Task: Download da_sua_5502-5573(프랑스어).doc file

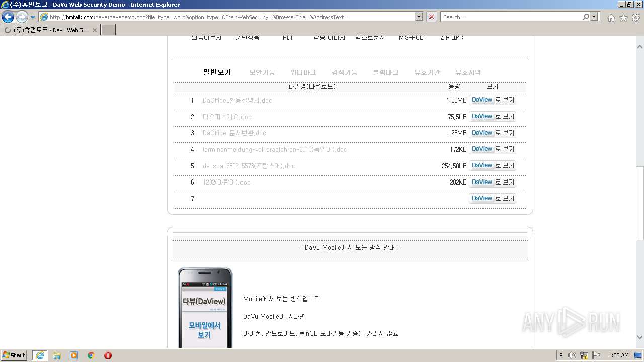Action: tap(249, 166)
